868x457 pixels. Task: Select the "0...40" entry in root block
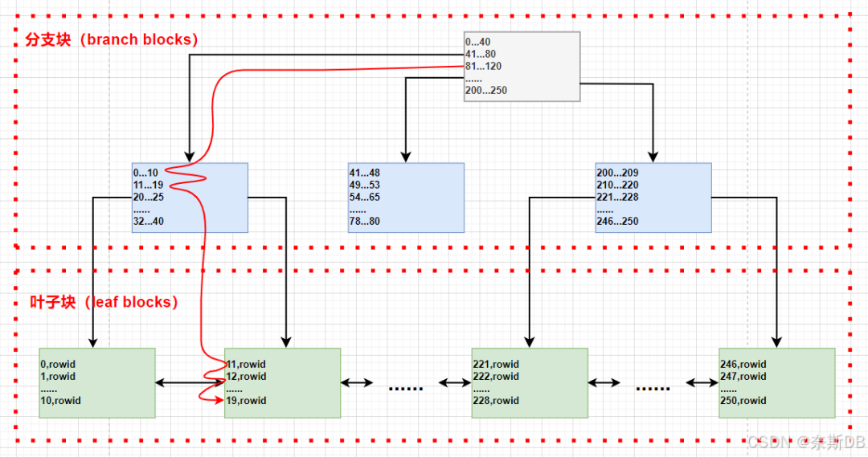pos(477,42)
